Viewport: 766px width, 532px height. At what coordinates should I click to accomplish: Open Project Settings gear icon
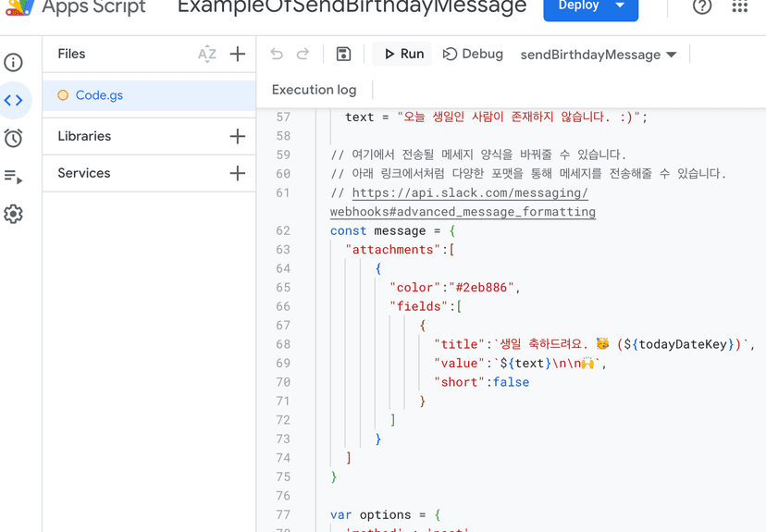tap(13, 214)
